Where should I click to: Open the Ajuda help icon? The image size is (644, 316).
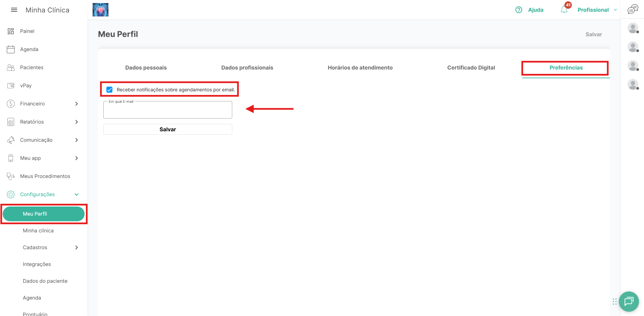(x=519, y=10)
